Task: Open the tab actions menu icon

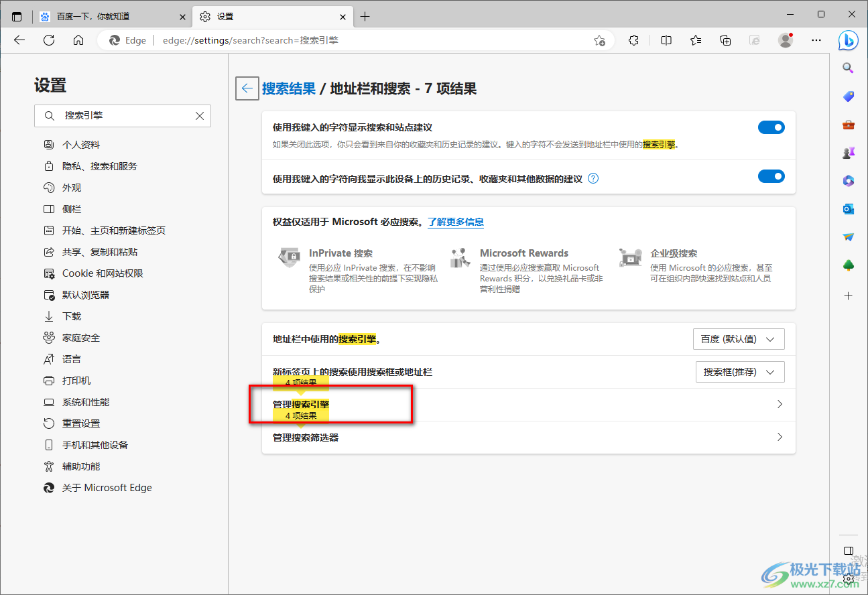Action: [17, 17]
